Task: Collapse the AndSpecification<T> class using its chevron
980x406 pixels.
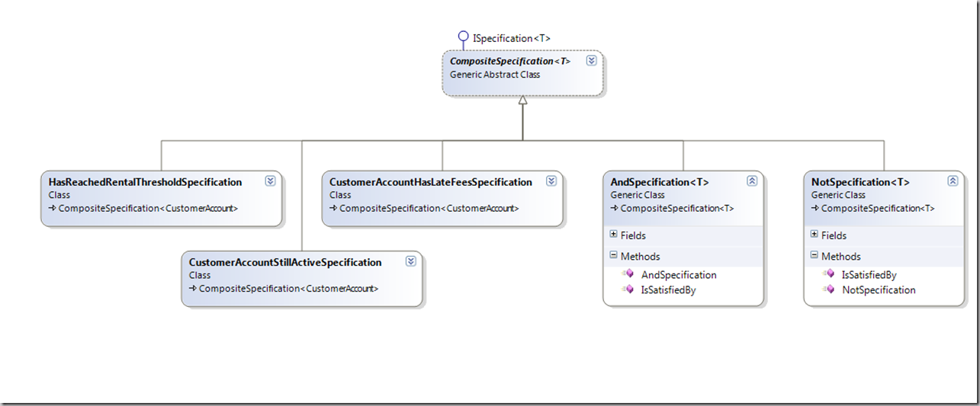Action: [x=751, y=181]
